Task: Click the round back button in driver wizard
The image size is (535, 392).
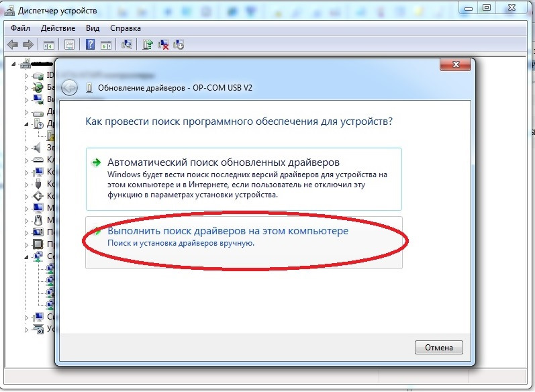Action: 69,88
